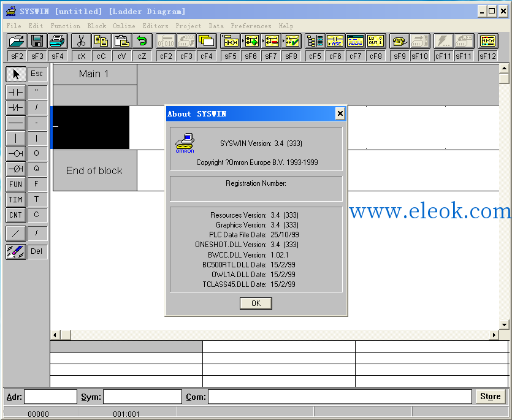The height and width of the screenshot is (420, 512).
Task: Select the CNT counter tool
Action: (16, 215)
